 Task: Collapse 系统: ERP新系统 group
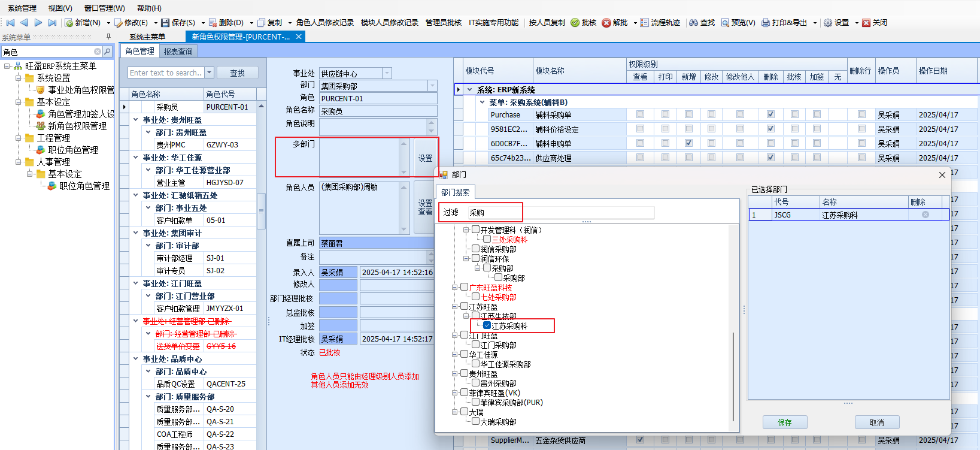pyautogui.click(x=470, y=89)
